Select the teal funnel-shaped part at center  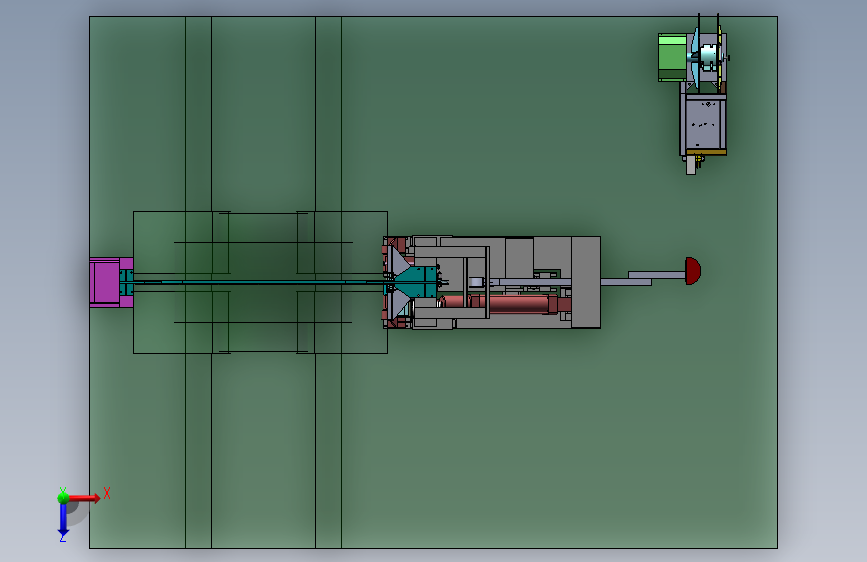414,282
